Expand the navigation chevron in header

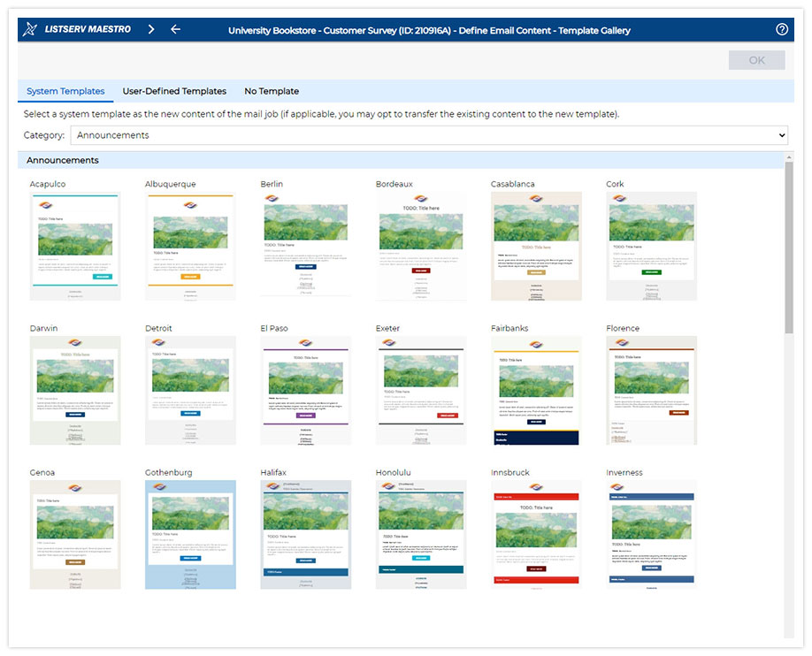[150, 29]
